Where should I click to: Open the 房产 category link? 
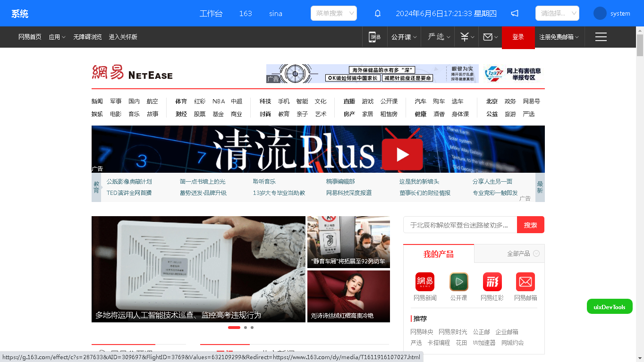point(349,114)
